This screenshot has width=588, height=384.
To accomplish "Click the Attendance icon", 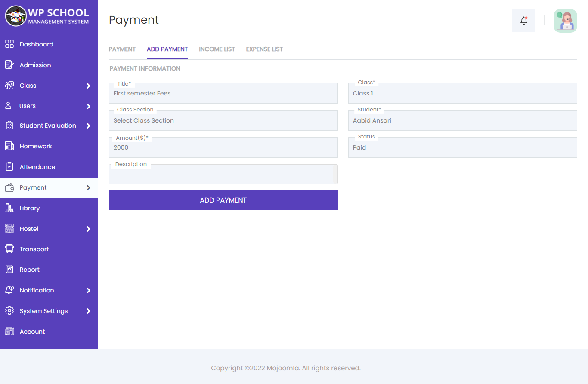I will [9, 166].
